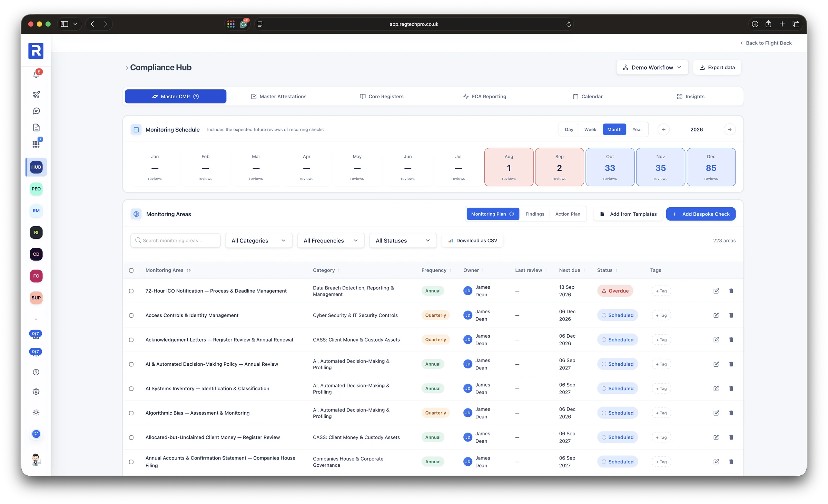
Task: Go Back to Flight Deck
Action: pos(766,43)
